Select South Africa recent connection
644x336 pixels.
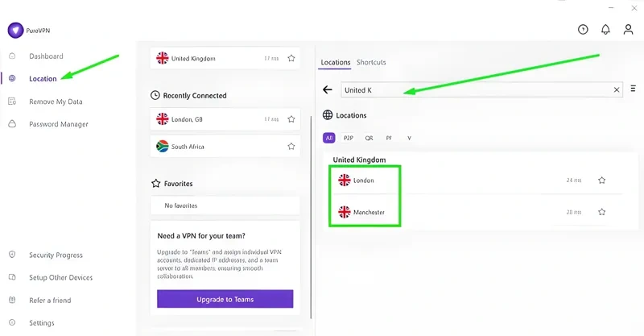225,147
